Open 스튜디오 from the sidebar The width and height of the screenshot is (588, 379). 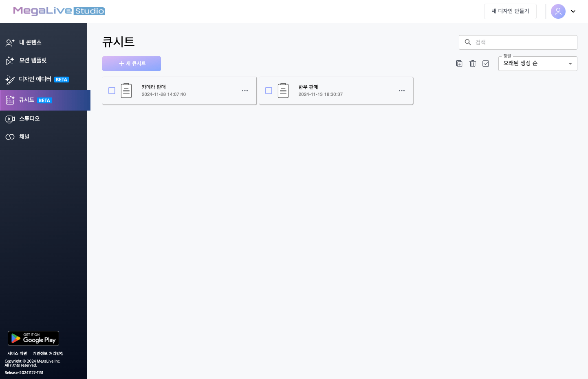pos(29,119)
